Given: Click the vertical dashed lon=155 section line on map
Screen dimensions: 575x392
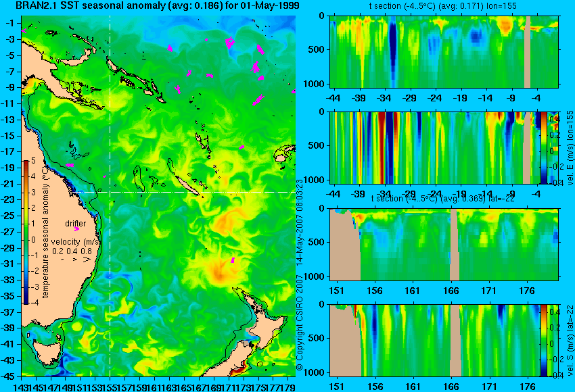Looking at the screenshot, I should pos(110,196).
